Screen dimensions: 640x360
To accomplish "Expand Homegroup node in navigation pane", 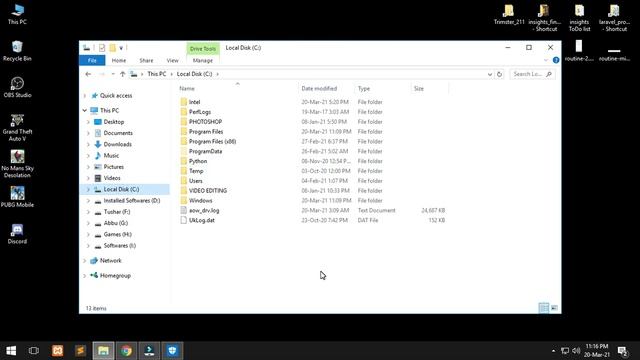I will (85, 276).
